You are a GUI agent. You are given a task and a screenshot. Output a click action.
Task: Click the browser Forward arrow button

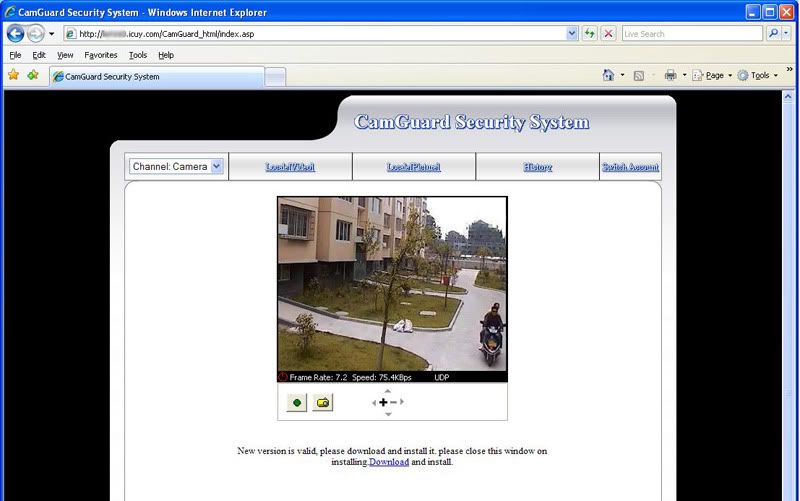(36, 34)
